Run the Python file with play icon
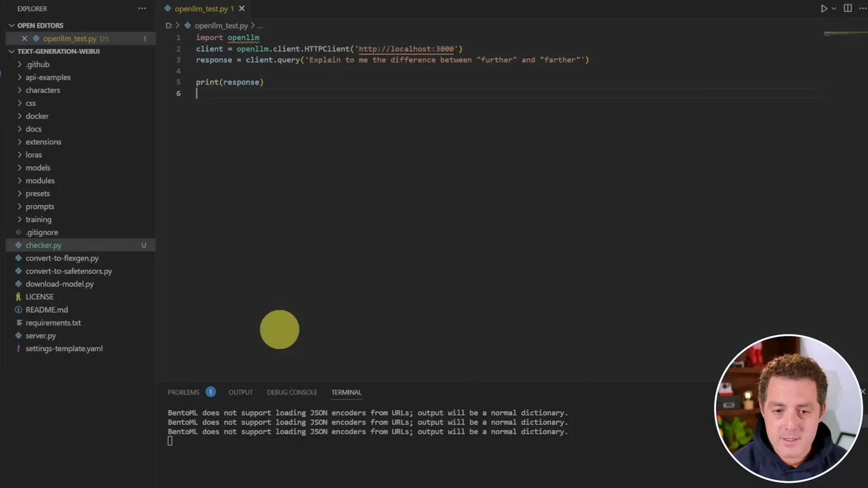 pyautogui.click(x=824, y=9)
